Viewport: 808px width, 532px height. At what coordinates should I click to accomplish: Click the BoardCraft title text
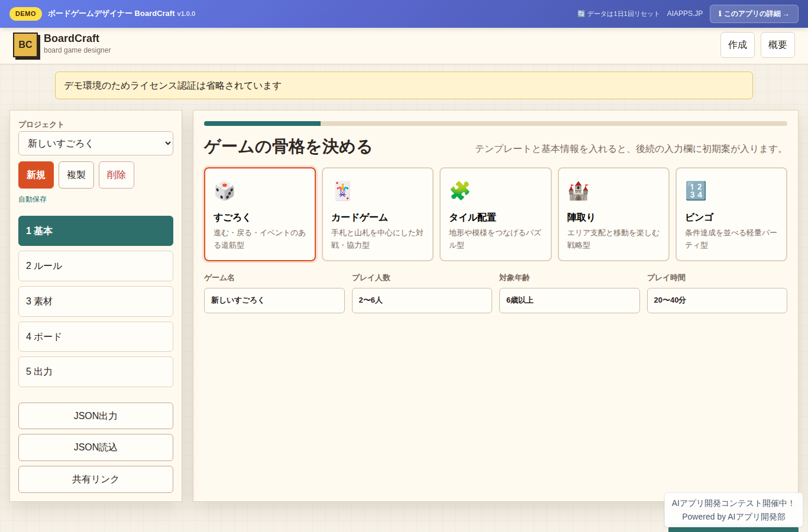point(72,38)
